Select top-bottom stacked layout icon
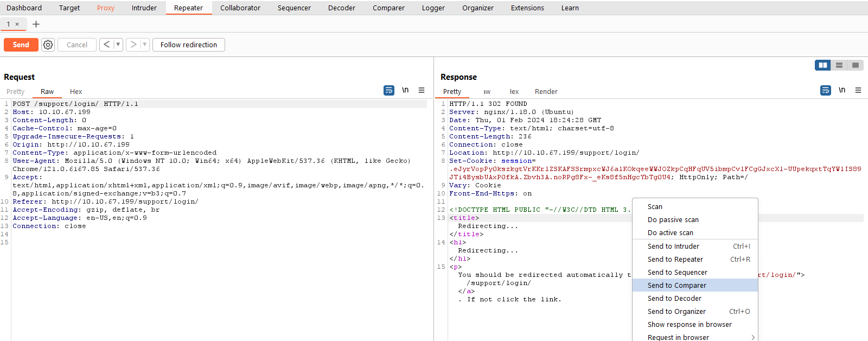The image size is (868, 341). coord(839,65)
